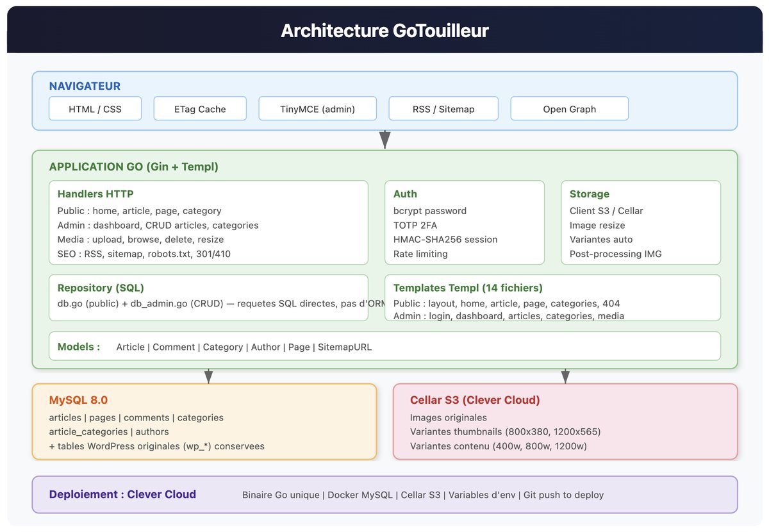Click the Deploiement : Clever Cloud label
This screenshot has width=769, height=532.
[122, 494]
